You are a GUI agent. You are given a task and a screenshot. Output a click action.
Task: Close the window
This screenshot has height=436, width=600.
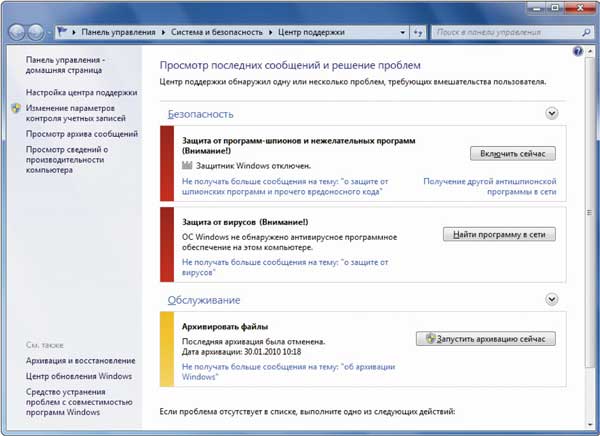(x=580, y=8)
